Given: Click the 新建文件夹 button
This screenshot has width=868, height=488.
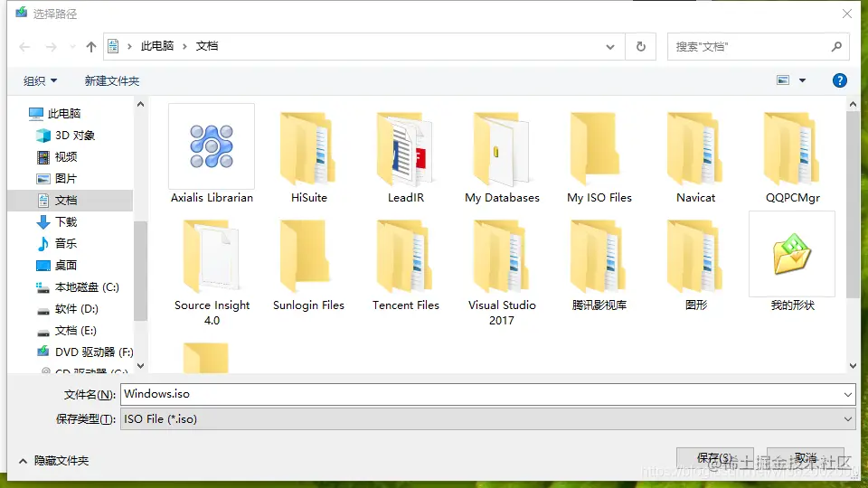Looking at the screenshot, I should tap(112, 80).
